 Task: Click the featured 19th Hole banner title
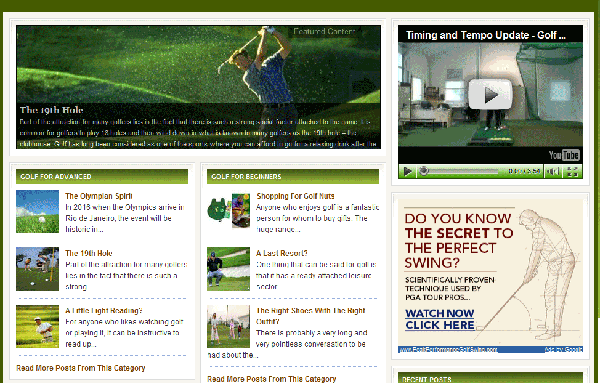52,110
